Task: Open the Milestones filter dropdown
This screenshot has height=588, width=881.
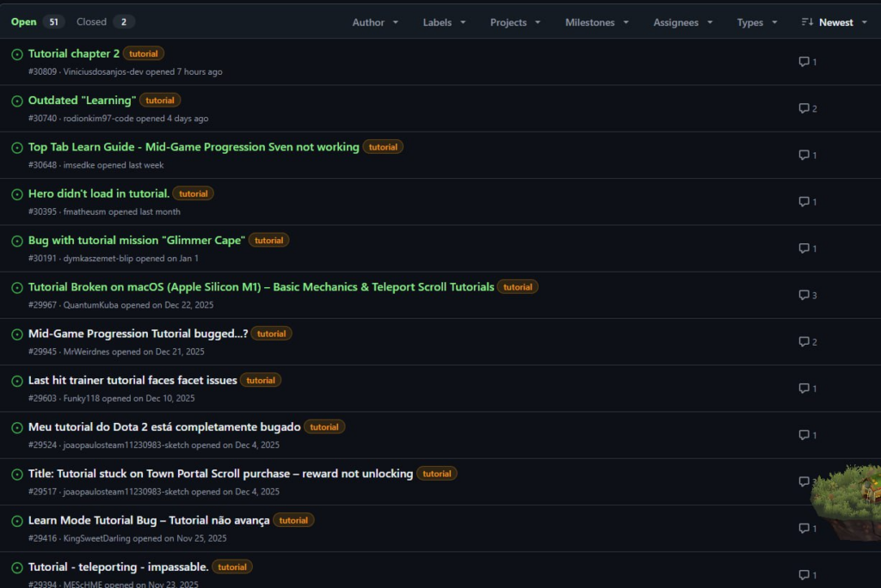Action: (596, 22)
